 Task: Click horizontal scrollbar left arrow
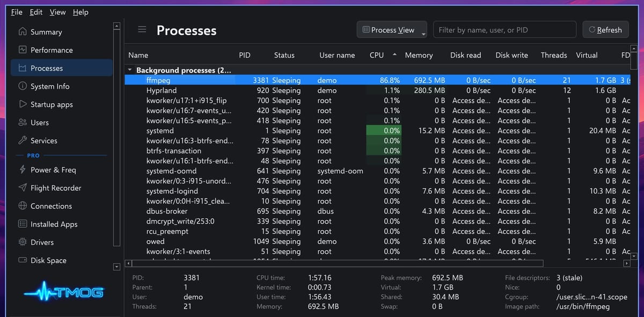[x=128, y=264]
